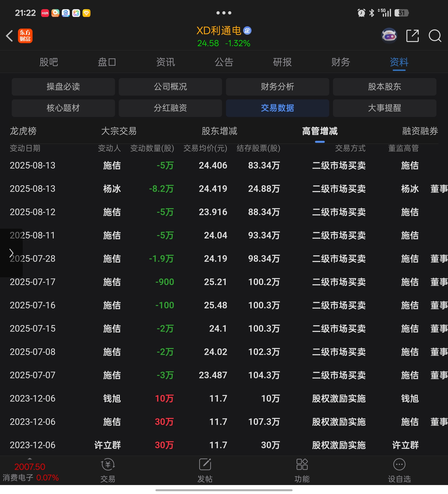Tap the share export icon
448x494 pixels.
click(x=412, y=36)
